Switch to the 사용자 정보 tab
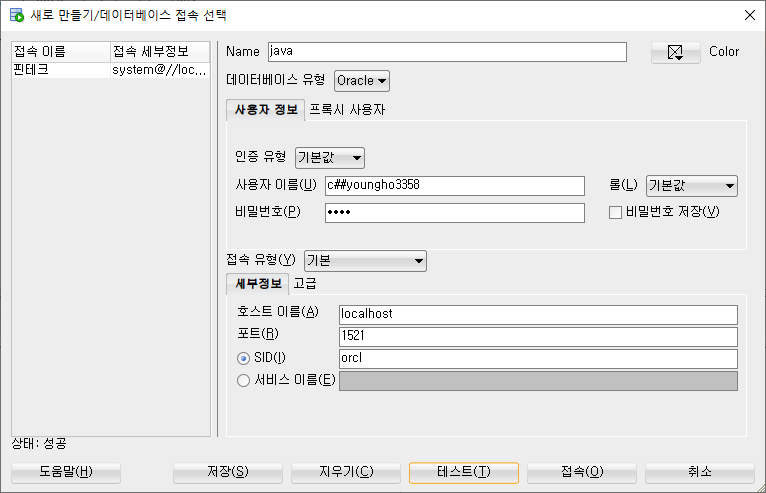The height and width of the screenshot is (493, 766). [266, 110]
